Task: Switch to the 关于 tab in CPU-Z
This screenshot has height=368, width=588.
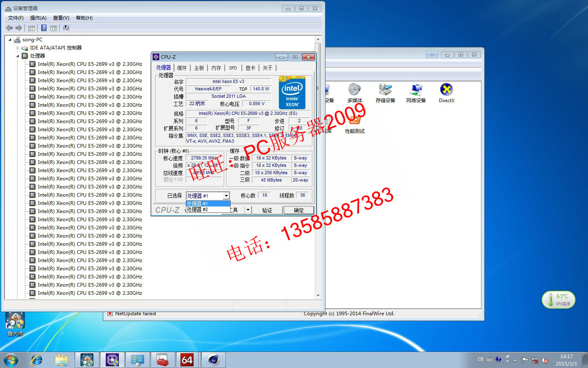Action: point(267,68)
